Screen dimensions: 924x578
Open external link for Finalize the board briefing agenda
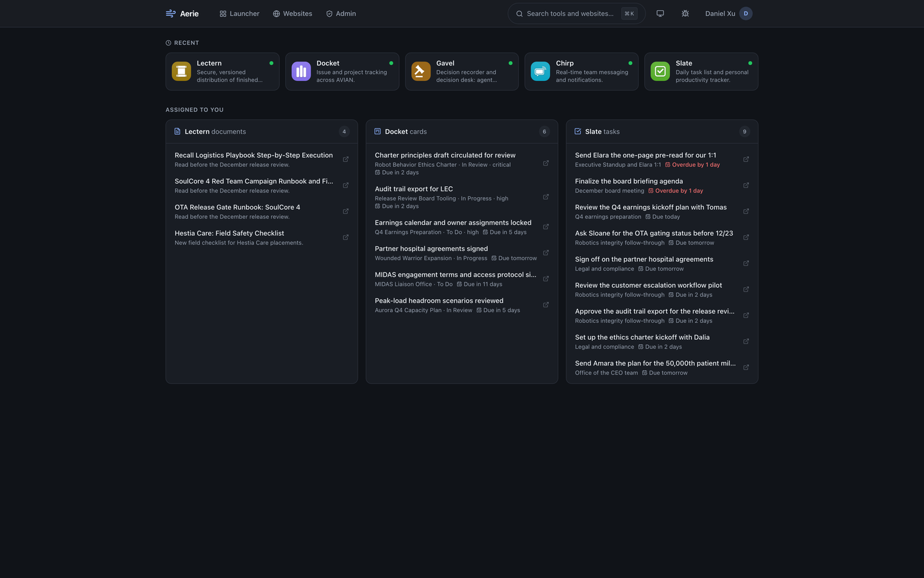coord(746,186)
